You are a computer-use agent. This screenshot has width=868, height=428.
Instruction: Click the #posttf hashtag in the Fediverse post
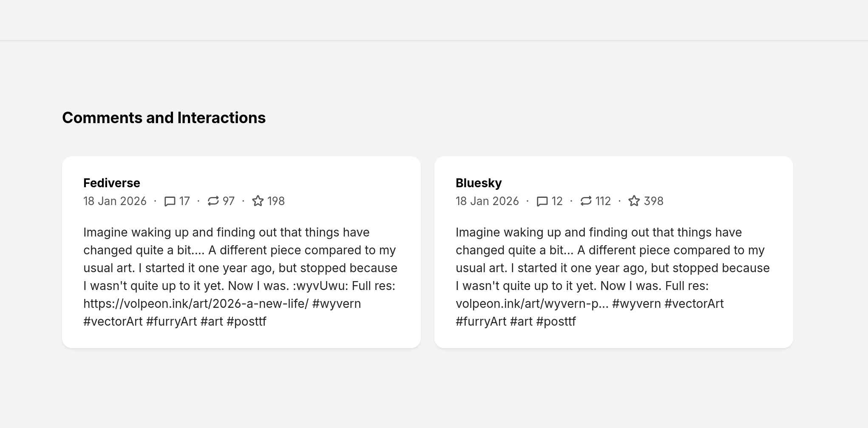click(x=247, y=322)
